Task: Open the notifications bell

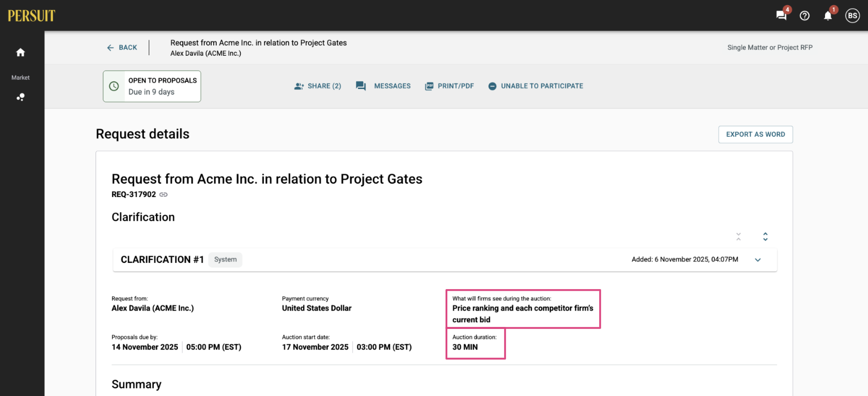Action: pos(828,16)
